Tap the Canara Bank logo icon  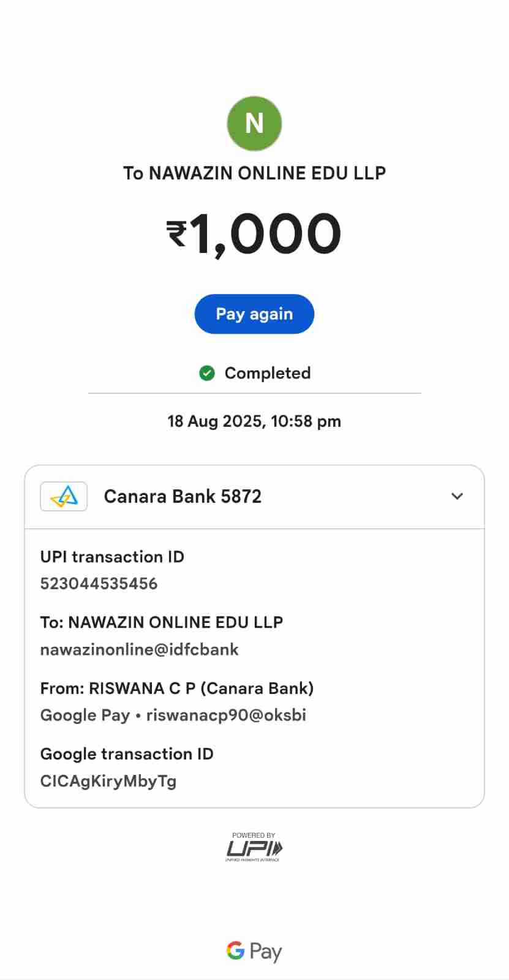coord(64,496)
